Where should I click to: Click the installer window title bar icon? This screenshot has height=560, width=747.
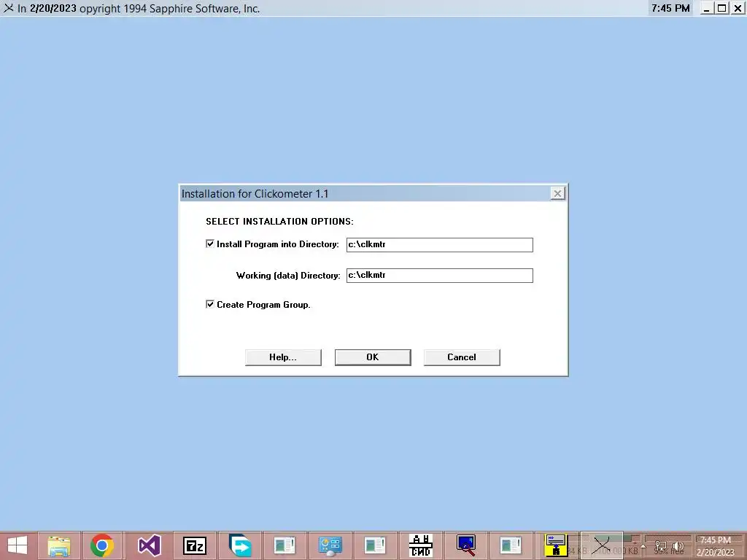pos(9,8)
